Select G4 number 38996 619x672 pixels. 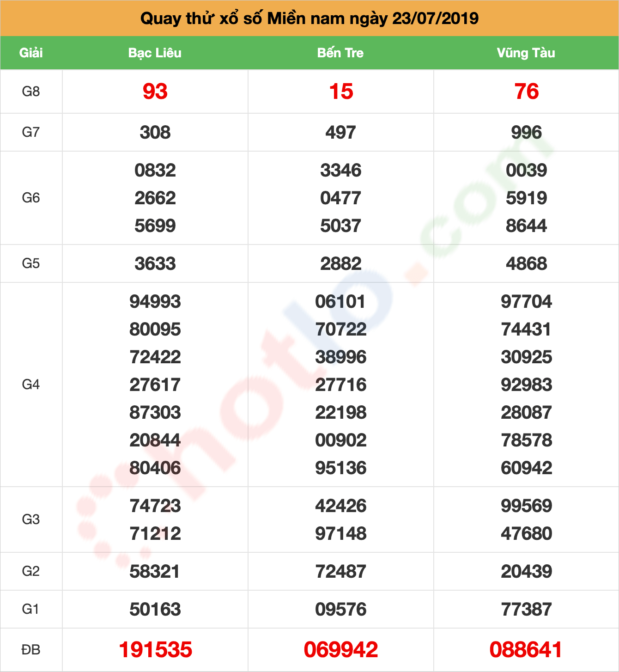click(x=341, y=357)
